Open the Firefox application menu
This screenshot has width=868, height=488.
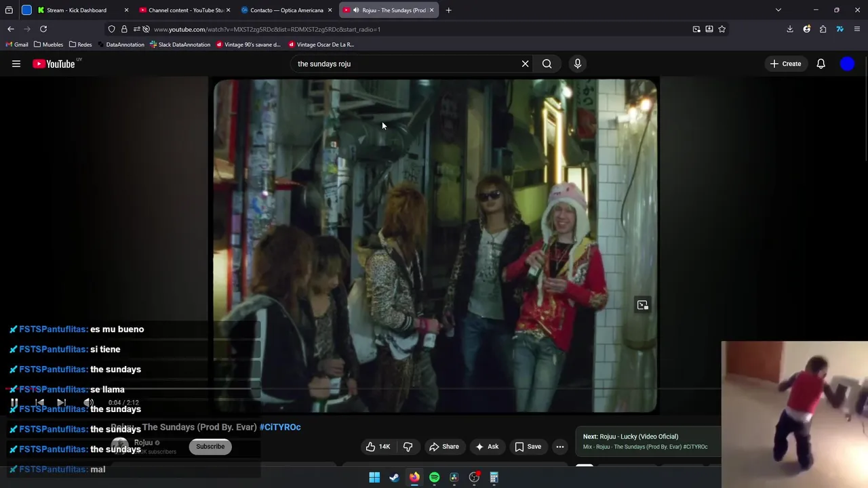point(858,29)
